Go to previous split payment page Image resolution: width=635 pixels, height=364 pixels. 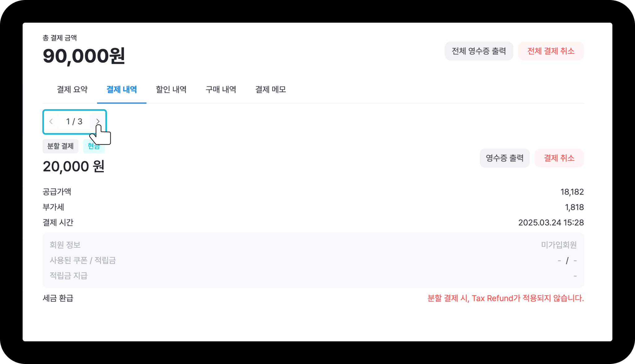click(51, 121)
